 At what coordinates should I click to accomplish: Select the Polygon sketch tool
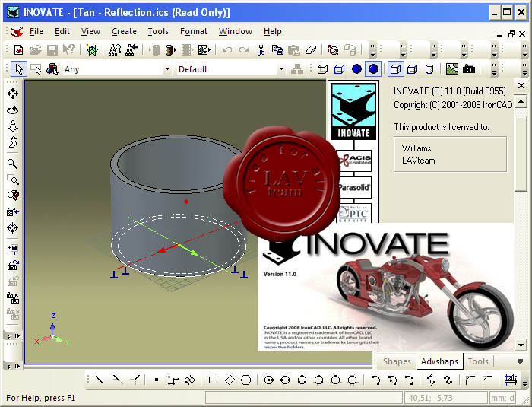[246, 380]
